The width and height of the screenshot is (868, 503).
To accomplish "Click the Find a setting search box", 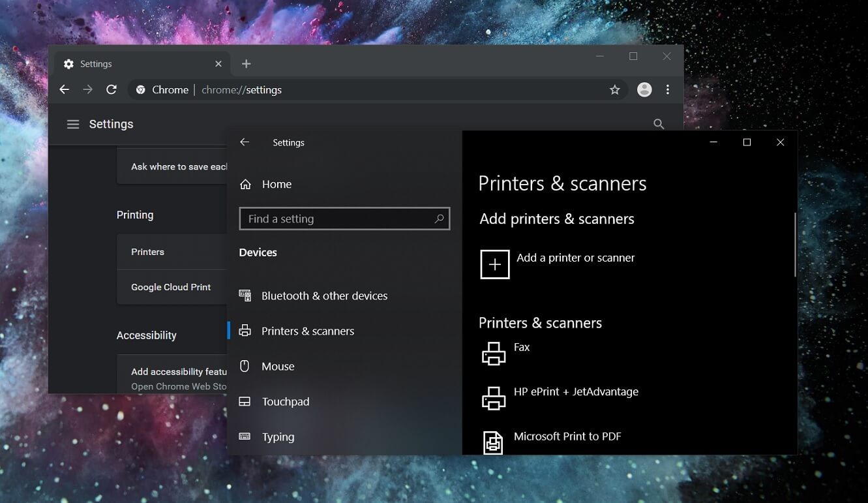I will [336, 219].
